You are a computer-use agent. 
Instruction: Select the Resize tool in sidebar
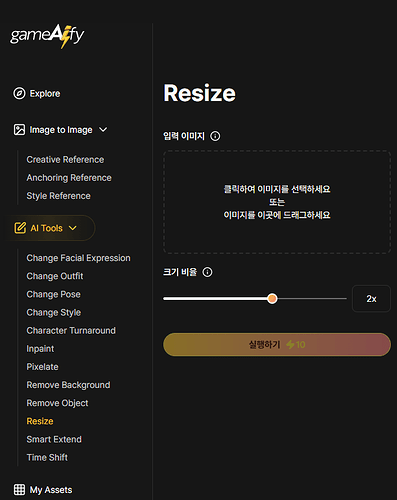pos(40,421)
